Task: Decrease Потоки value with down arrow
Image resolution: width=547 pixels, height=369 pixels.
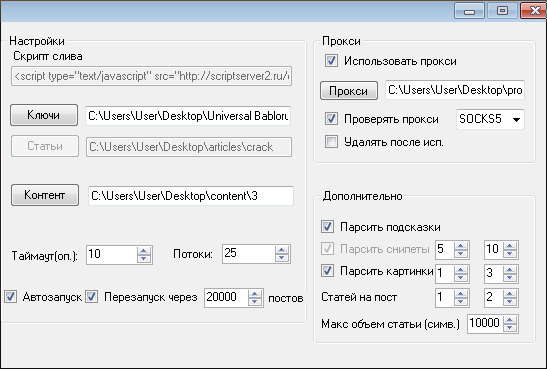Action: click(x=282, y=258)
